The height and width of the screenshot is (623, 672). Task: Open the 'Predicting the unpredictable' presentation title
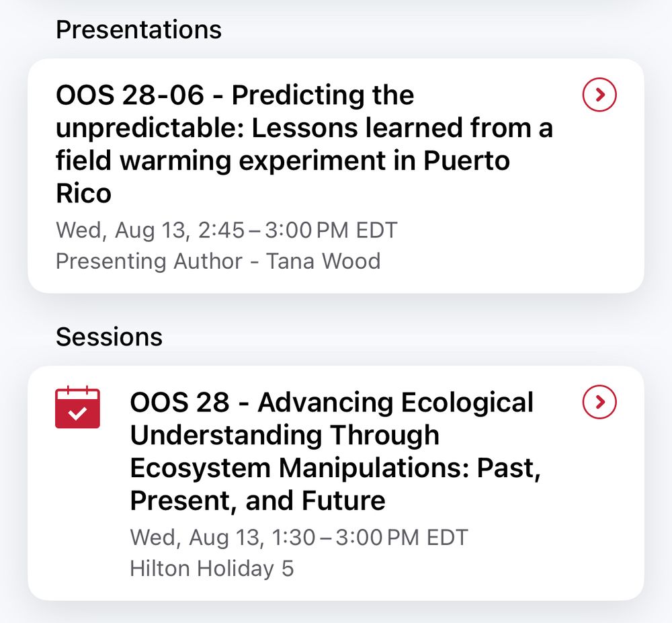pyautogui.click(x=304, y=144)
